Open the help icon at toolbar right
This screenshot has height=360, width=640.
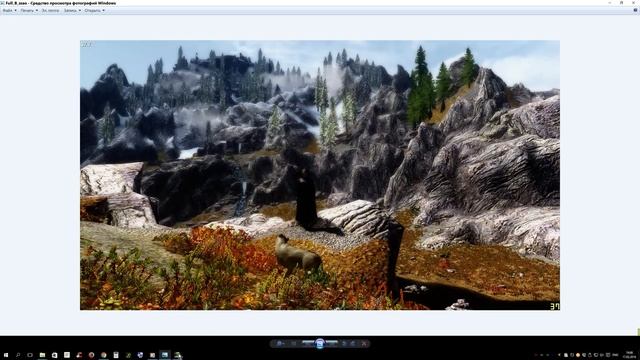pos(636,11)
